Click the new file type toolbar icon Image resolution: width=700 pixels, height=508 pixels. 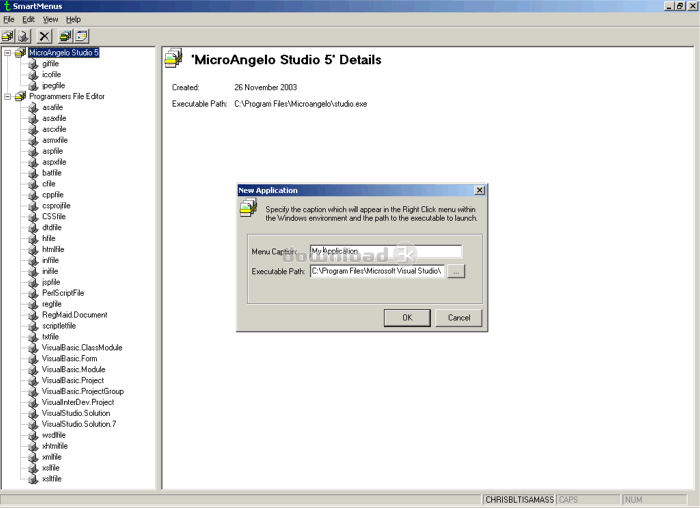[x=23, y=36]
